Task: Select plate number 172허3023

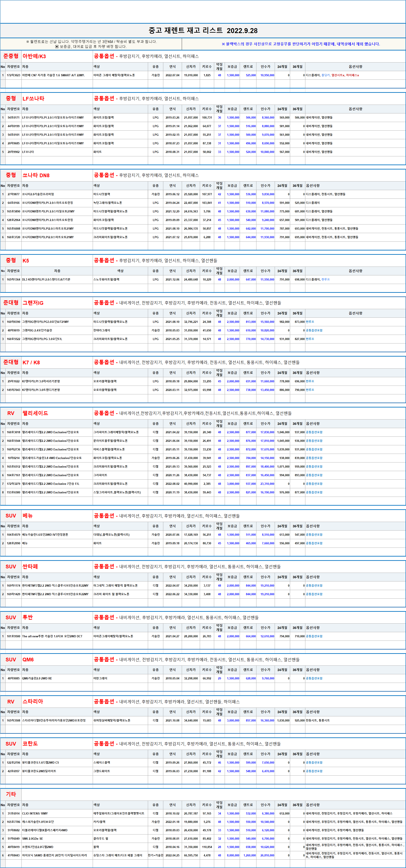Action: coord(14,75)
